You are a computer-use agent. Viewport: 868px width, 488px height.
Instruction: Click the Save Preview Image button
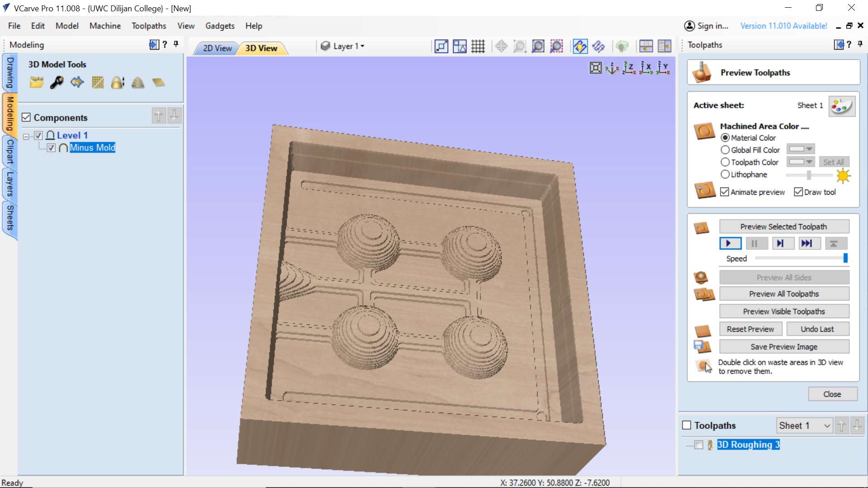(783, 347)
